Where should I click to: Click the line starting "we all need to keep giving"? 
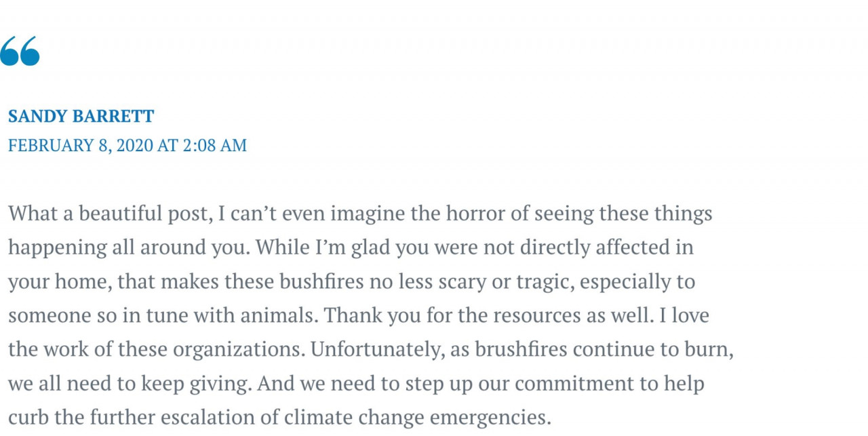(356, 383)
